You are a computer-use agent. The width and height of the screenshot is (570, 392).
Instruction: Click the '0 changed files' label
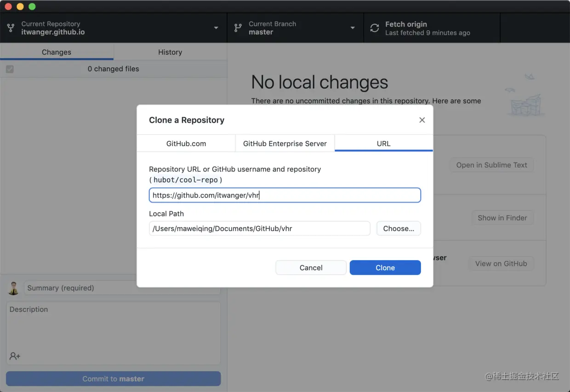point(113,69)
